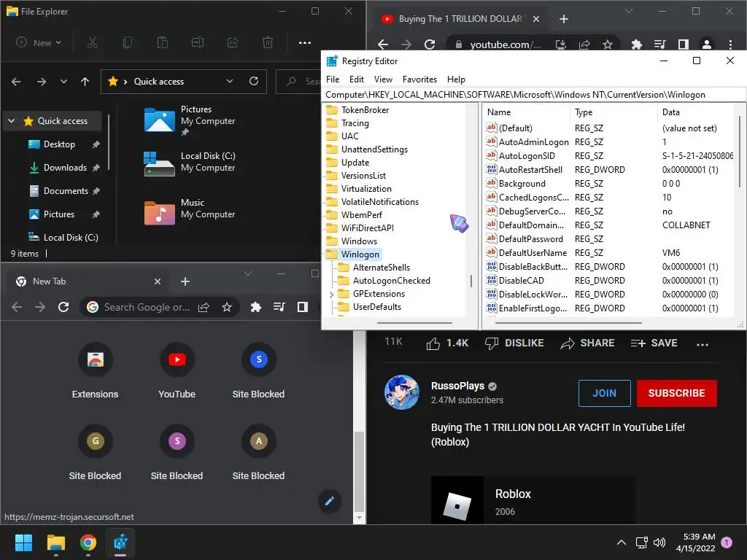Expand GPExtensions key in registry tree
Screen dimensions: 747x560
[332, 295]
